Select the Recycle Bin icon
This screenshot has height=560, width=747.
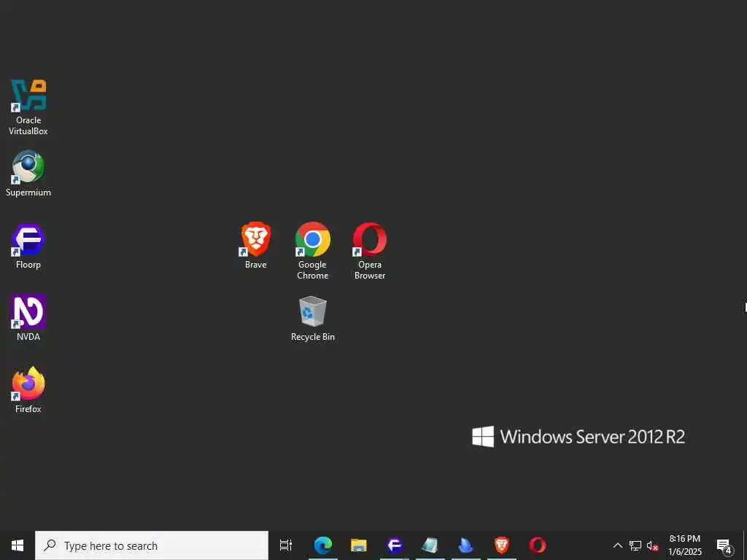(x=312, y=319)
